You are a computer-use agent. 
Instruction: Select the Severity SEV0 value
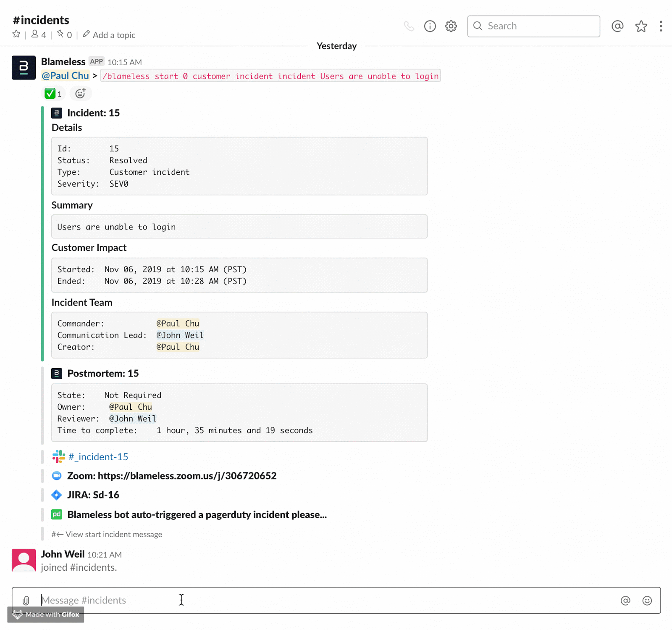[x=119, y=184]
